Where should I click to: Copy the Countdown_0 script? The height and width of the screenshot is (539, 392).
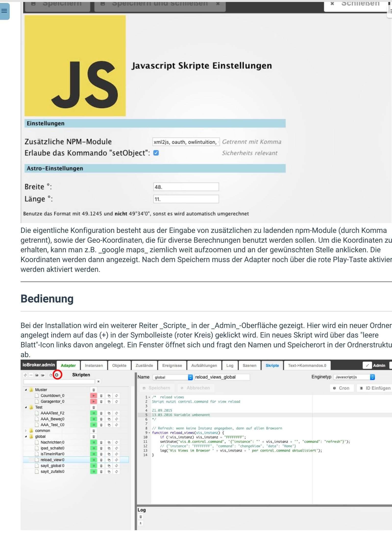[x=109, y=396]
